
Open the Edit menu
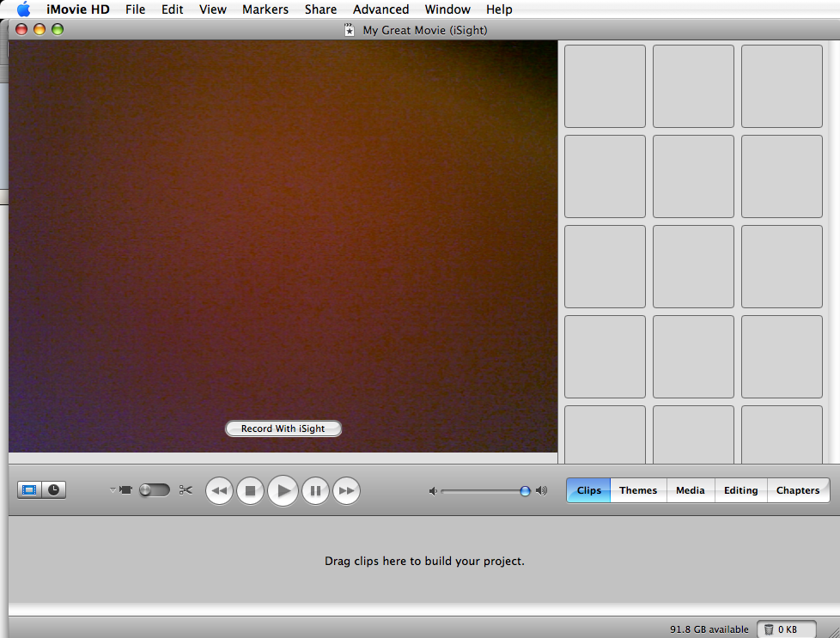pyautogui.click(x=173, y=9)
